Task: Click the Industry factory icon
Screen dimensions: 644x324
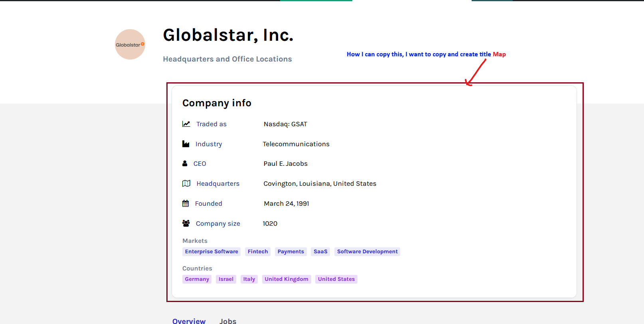Action: [186, 144]
